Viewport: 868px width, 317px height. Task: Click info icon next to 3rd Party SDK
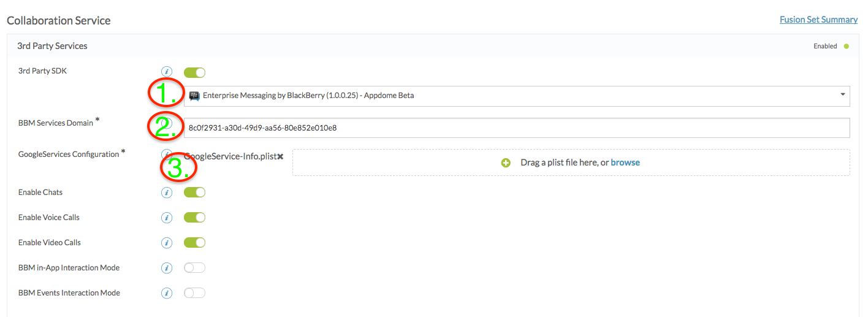click(x=166, y=72)
